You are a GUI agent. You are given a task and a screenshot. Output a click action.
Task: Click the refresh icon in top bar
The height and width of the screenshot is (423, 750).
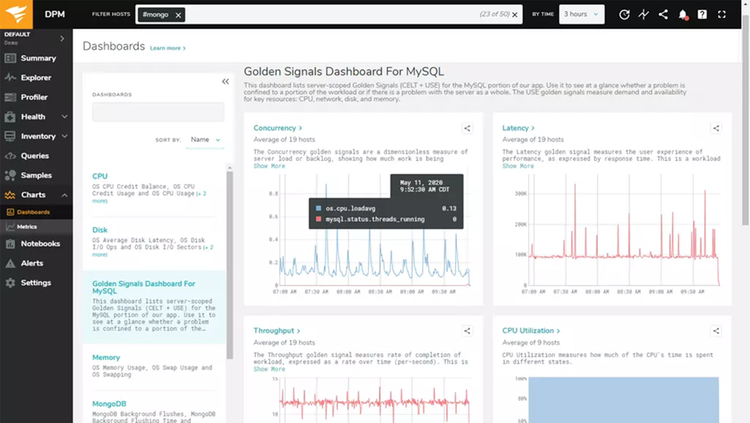click(x=624, y=14)
